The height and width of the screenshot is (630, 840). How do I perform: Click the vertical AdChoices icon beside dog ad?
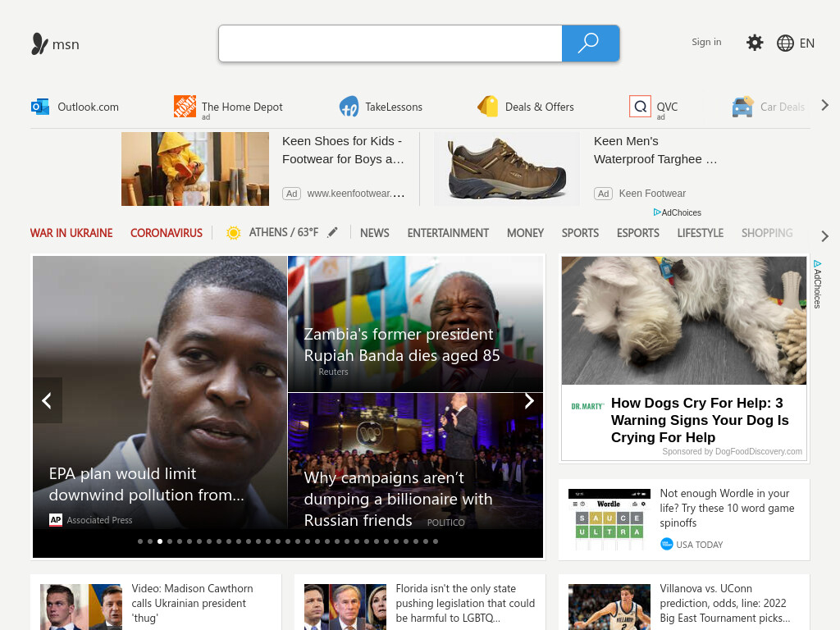click(x=817, y=263)
